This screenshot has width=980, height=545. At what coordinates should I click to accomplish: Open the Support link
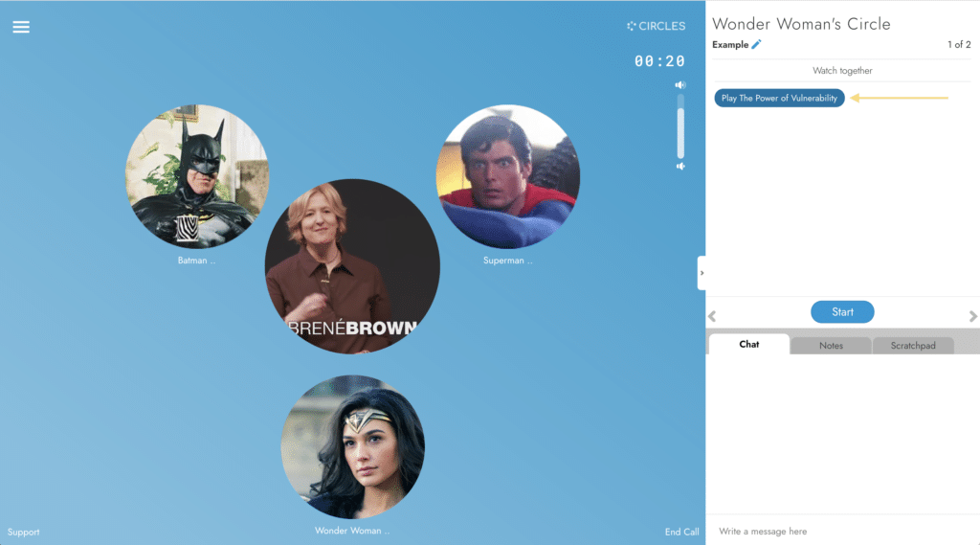click(x=23, y=532)
